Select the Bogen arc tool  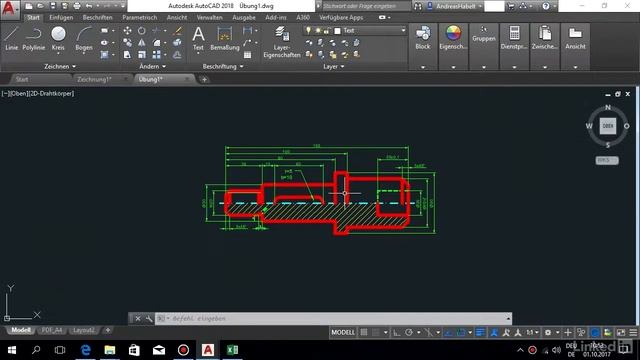pyautogui.click(x=84, y=39)
